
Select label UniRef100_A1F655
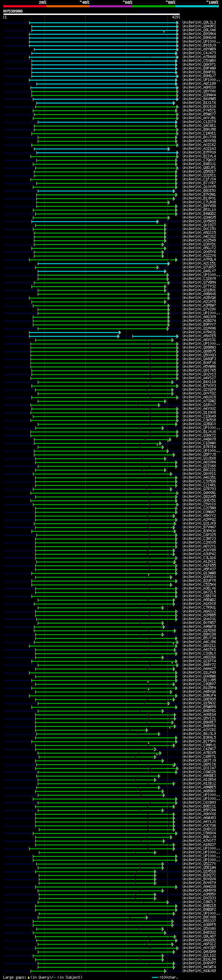[x=199, y=565]
